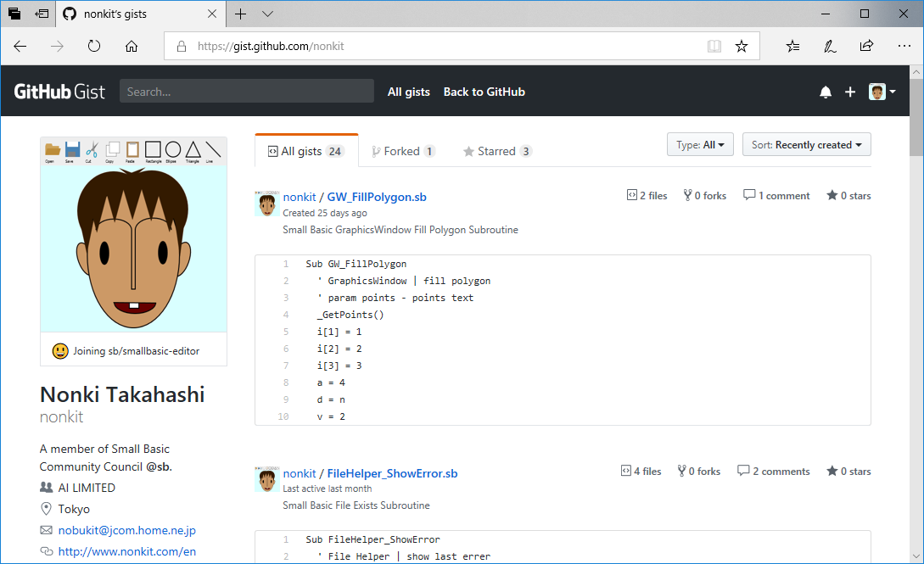The image size is (924, 564).
Task: Switch to the Forked tab
Action: tap(404, 151)
